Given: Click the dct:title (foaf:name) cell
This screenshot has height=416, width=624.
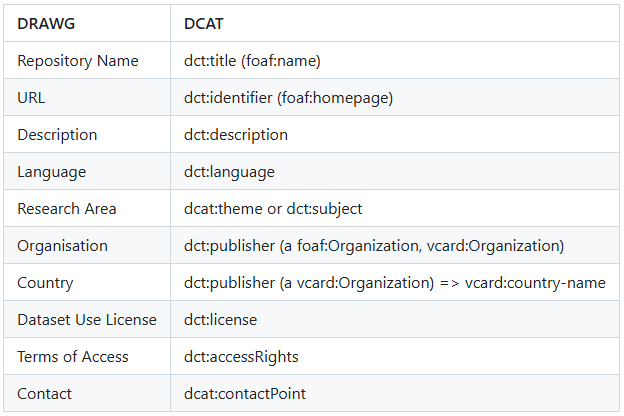Looking at the screenshot, I should [251, 61].
